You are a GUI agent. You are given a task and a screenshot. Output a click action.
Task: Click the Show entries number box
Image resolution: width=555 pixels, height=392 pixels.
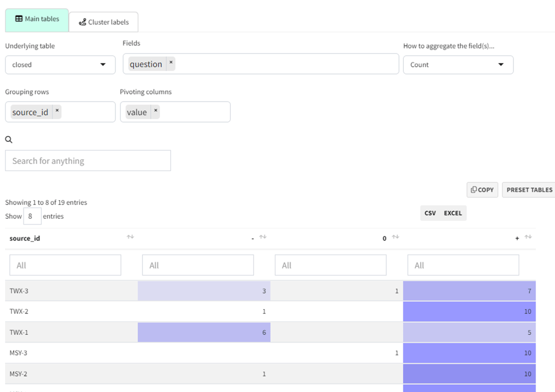click(32, 216)
